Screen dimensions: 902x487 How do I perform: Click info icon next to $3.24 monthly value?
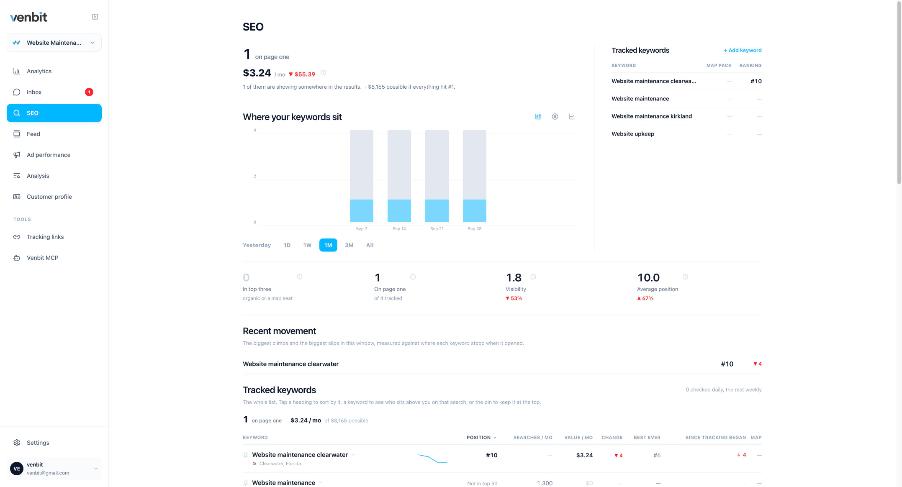tap(323, 73)
